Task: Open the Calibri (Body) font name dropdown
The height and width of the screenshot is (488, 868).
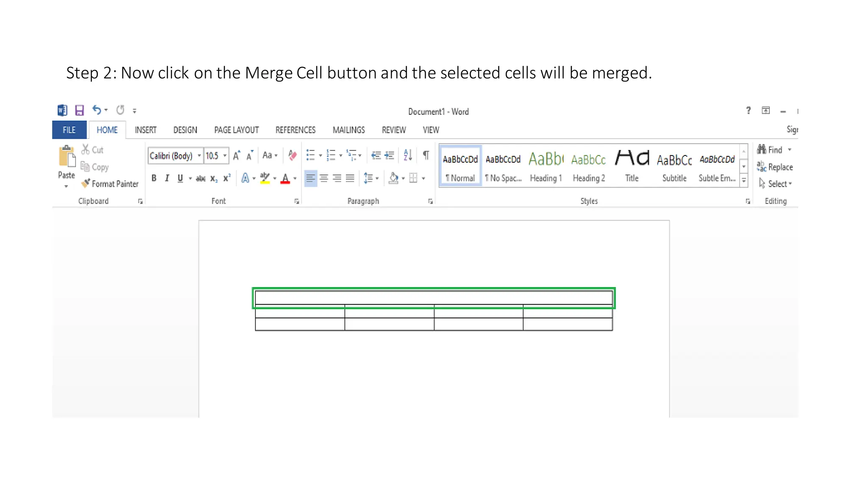Action: point(199,156)
